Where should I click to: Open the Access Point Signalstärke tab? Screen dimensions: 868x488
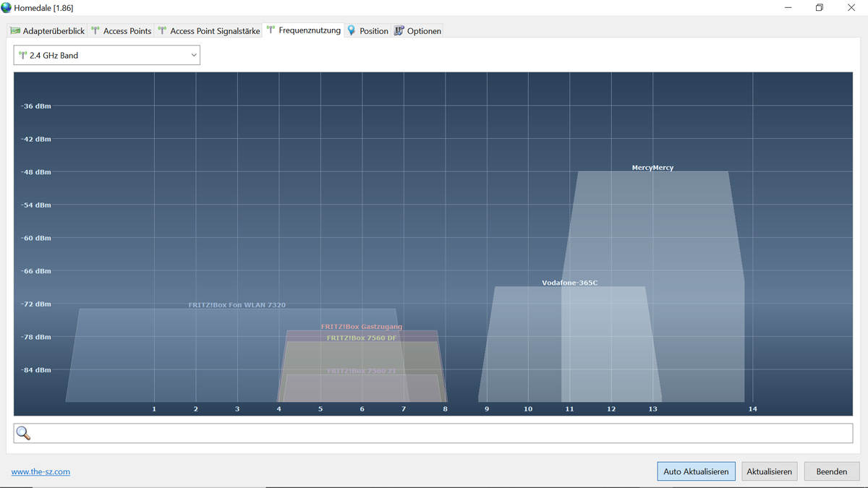208,31
